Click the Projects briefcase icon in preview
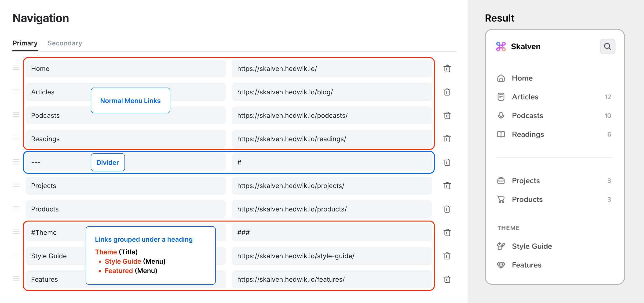This screenshot has width=644, height=303. coord(501,180)
